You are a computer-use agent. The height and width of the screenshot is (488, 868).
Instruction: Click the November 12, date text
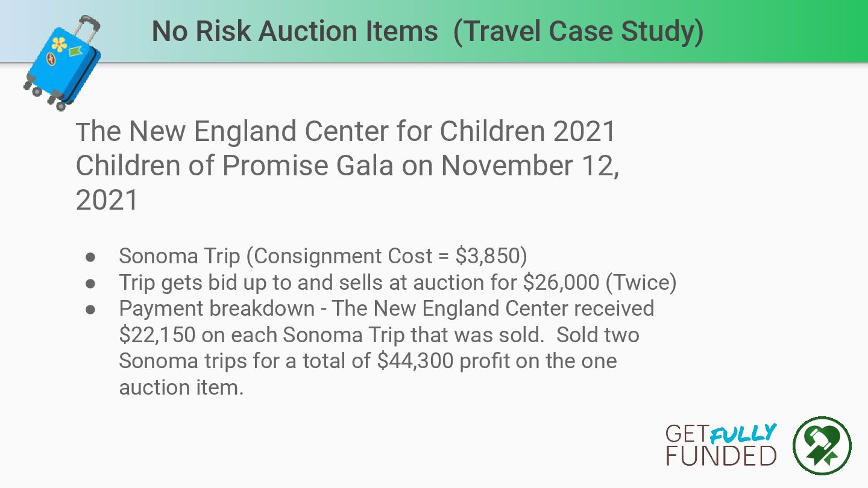532,166
